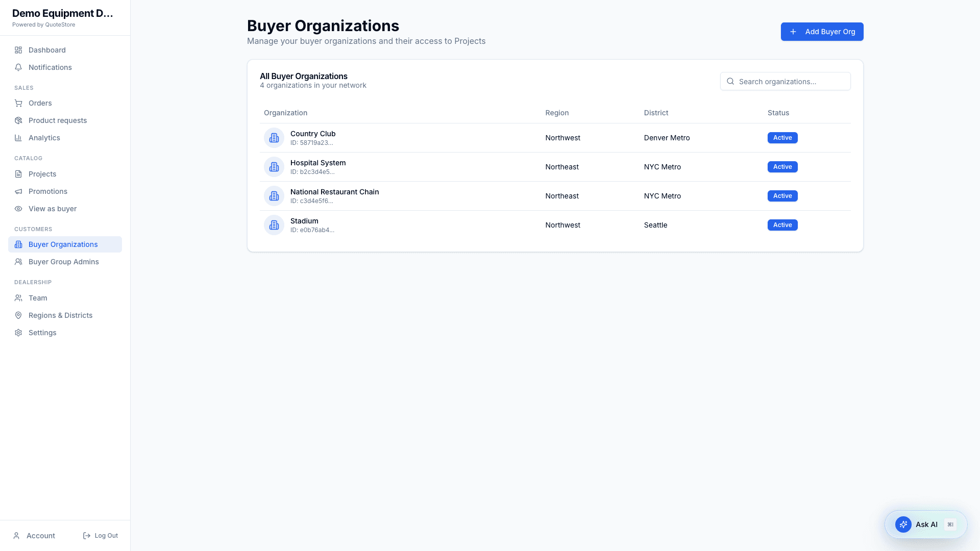Image resolution: width=980 pixels, height=551 pixels.
Task: Click the Country Club building avatar
Action: tap(274, 138)
